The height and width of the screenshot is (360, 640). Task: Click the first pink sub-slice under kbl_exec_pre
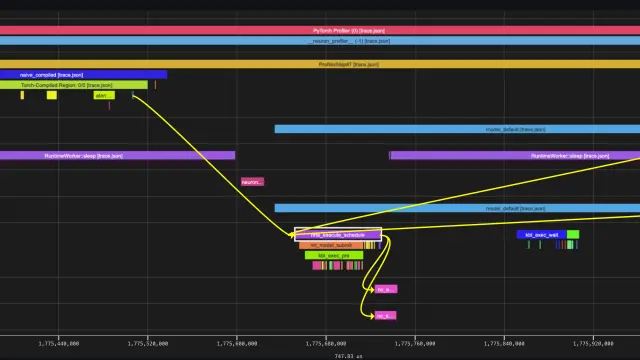point(317,266)
